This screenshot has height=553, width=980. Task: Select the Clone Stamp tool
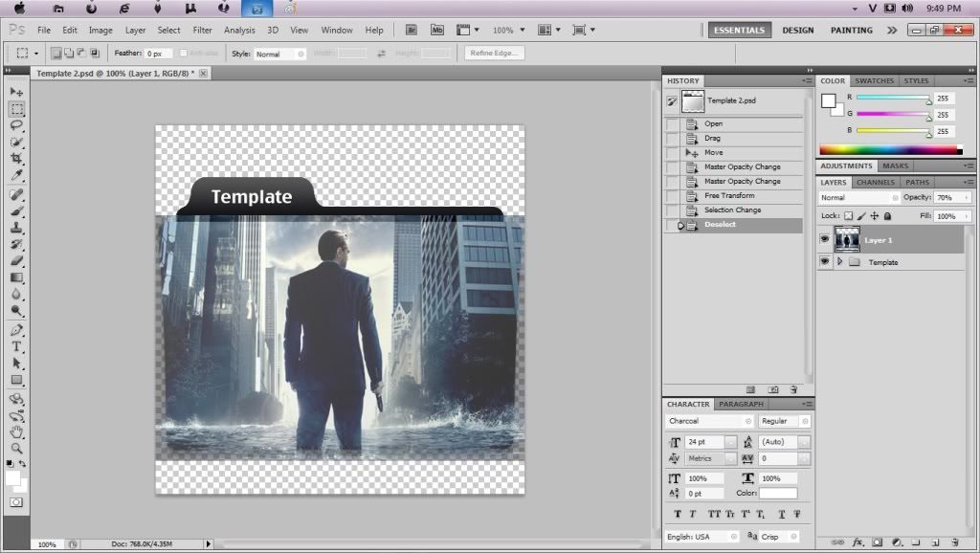[x=16, y=228]
